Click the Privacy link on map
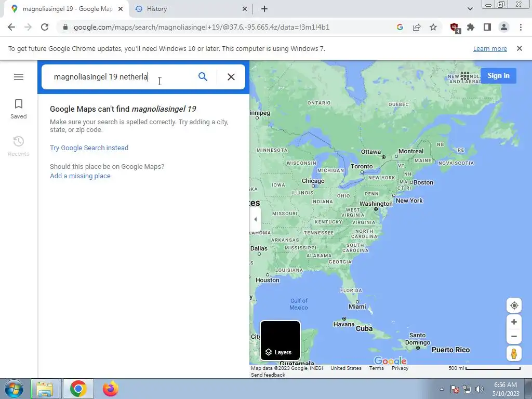 400,368
